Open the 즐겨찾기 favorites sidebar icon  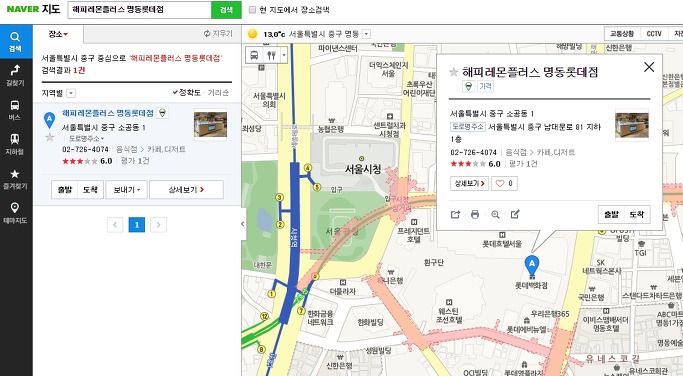pyautogui.click(x=16, y=179)
